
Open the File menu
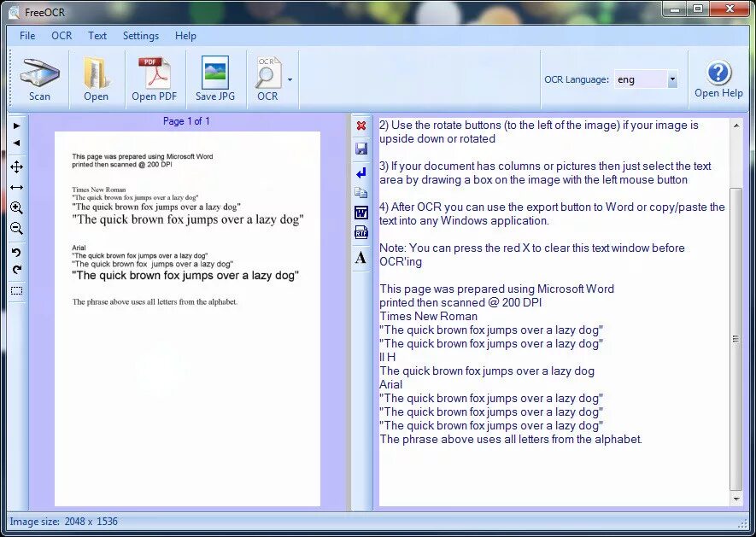point(27,36)
